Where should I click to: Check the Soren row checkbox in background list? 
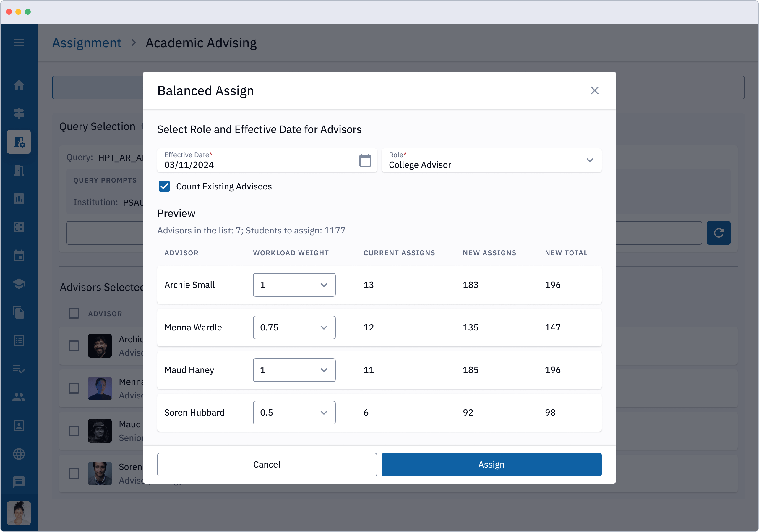point(74,473)
